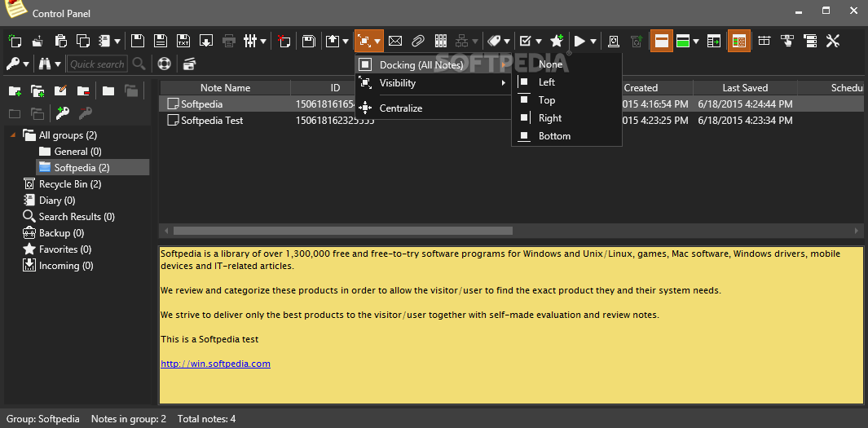Toggle the highlighted preview pane button

click(661, 41)
